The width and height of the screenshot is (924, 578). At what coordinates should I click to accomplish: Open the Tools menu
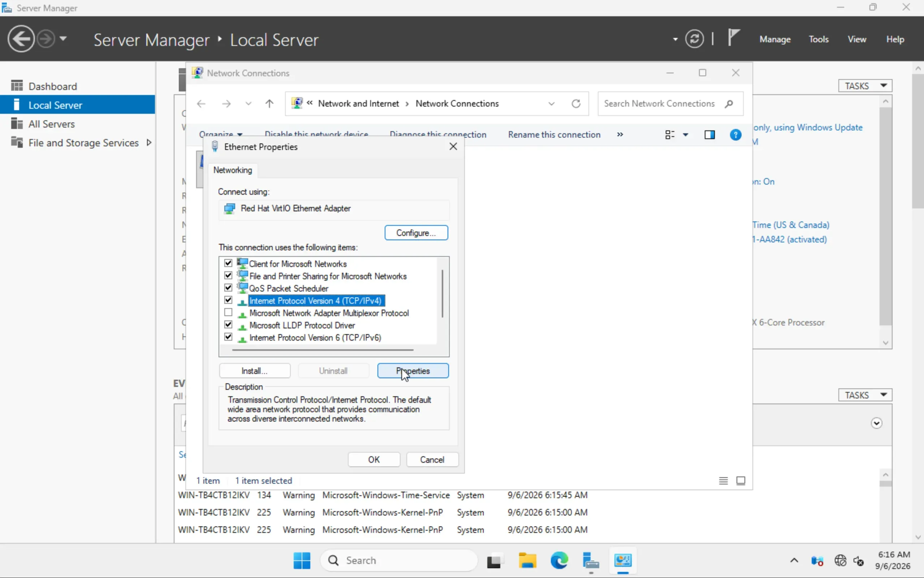pos(819,39)
